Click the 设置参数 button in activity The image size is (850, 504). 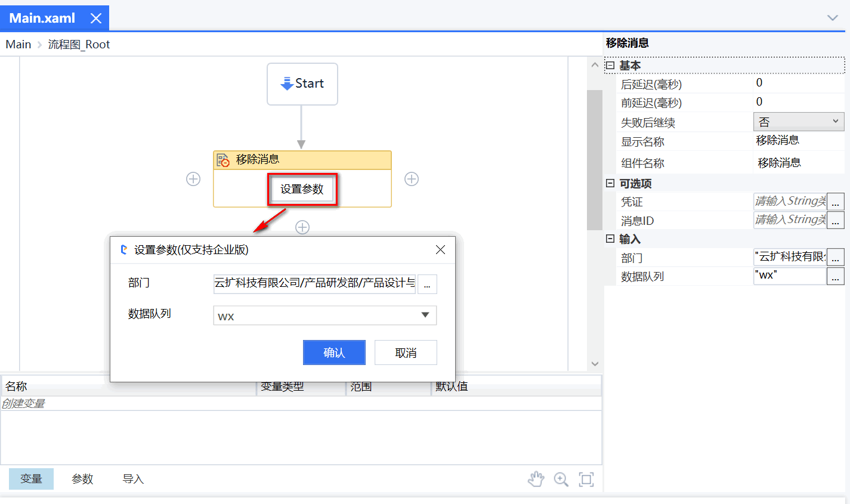tap(302, 189)
